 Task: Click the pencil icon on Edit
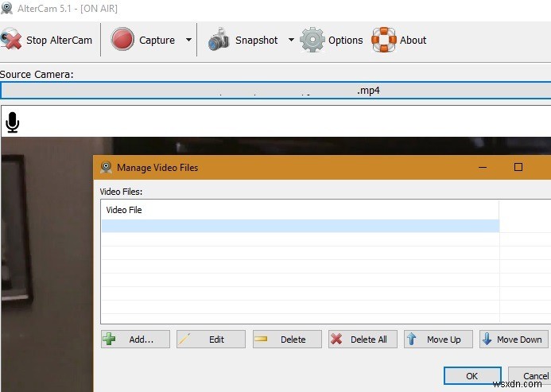184,340
